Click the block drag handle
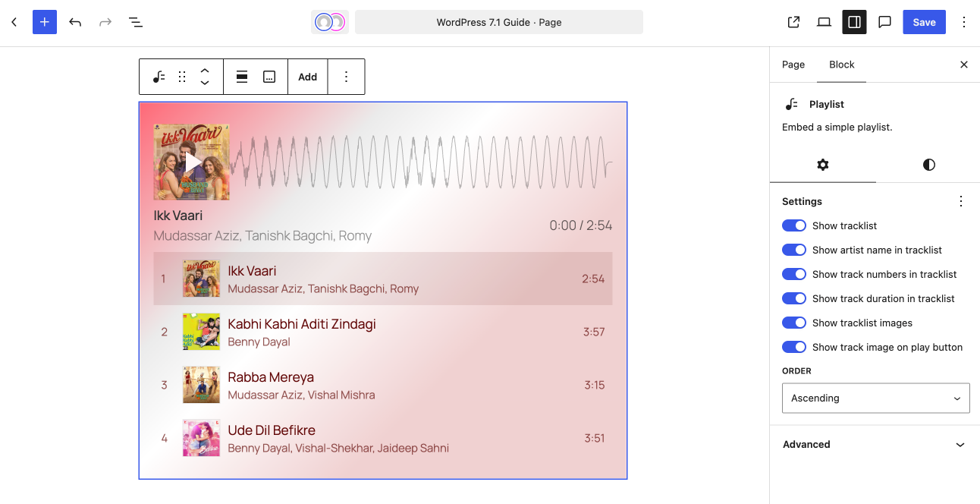 (x=182, y=77)
